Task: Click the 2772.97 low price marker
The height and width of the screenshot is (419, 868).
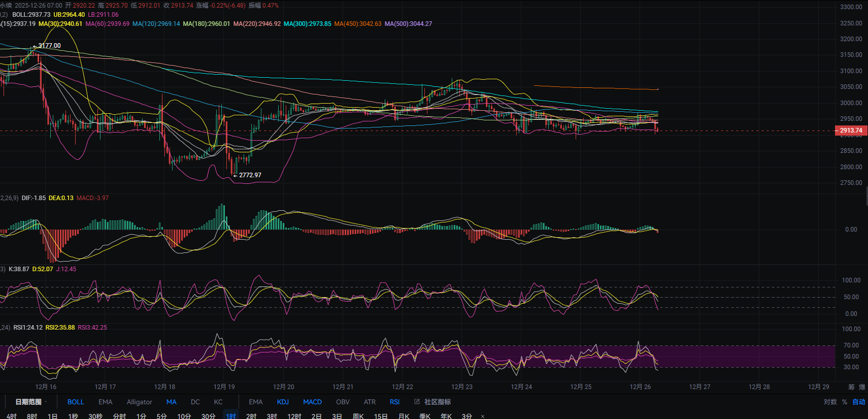Action: click(x=250, y=175)
